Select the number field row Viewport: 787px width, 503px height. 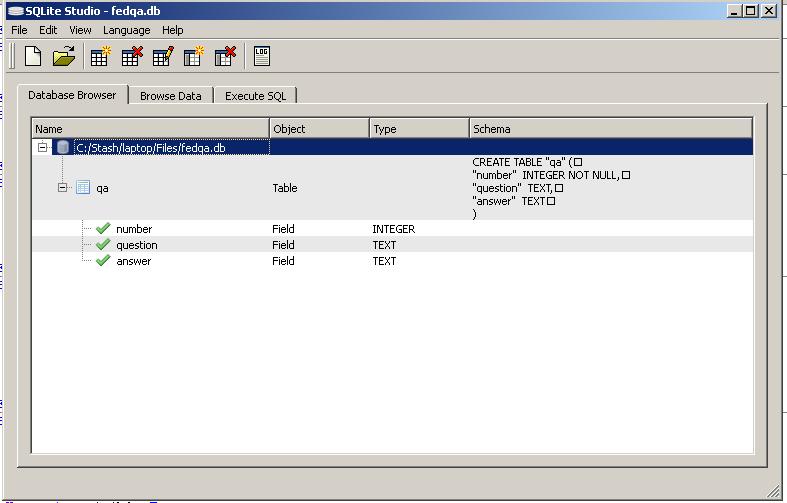(392, 228)
